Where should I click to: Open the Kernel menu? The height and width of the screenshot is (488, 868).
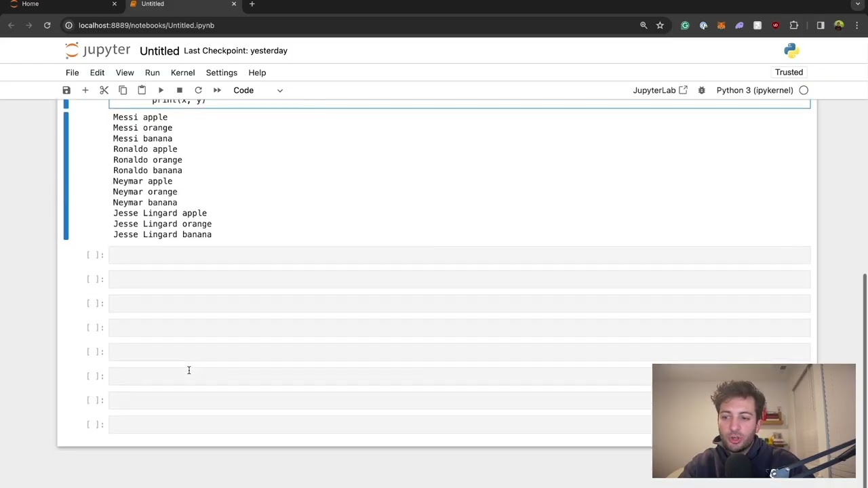click(182, 73)
